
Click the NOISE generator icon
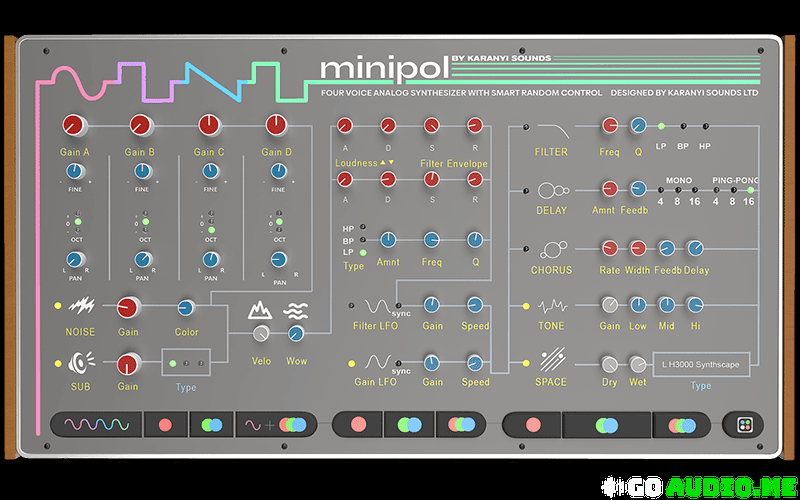pyautogui.click(x=82, y=306)
